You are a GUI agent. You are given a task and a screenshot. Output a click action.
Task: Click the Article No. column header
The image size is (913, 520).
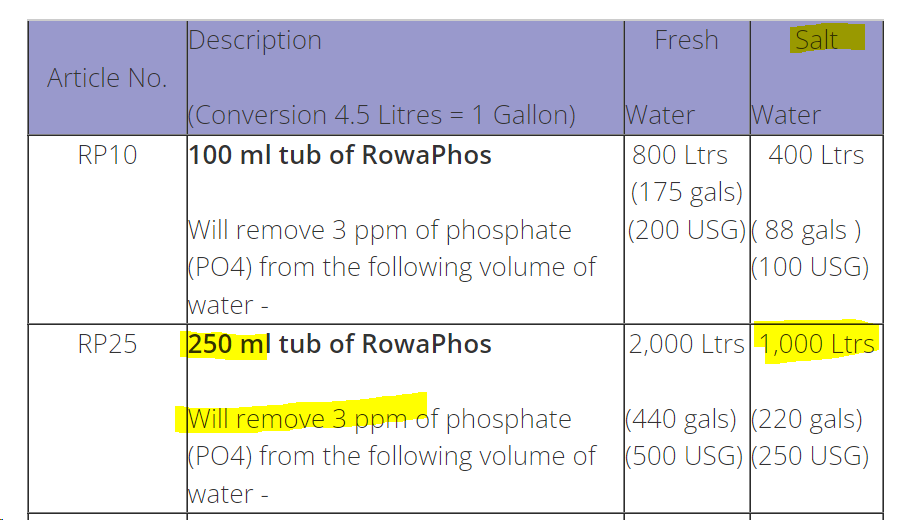pos(107,78)
